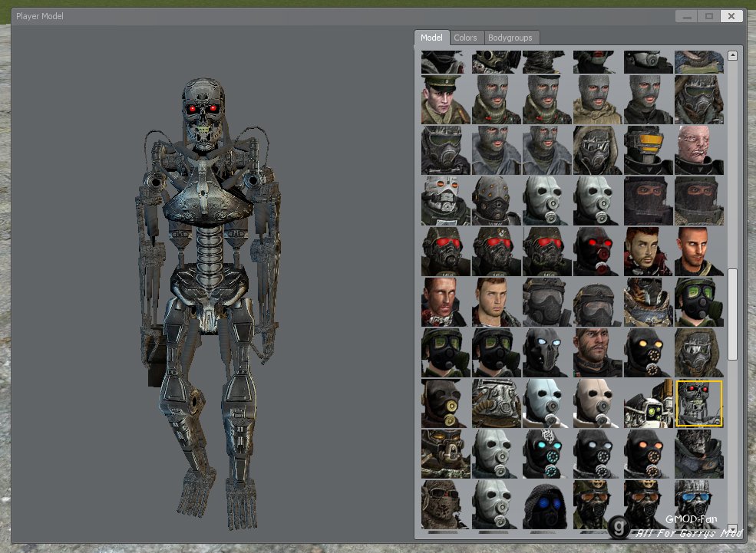The height and width of the screenshot is (553, 756).
Task: Pick the hooded figure with dark blue lenses
Action: coord(546,505)
